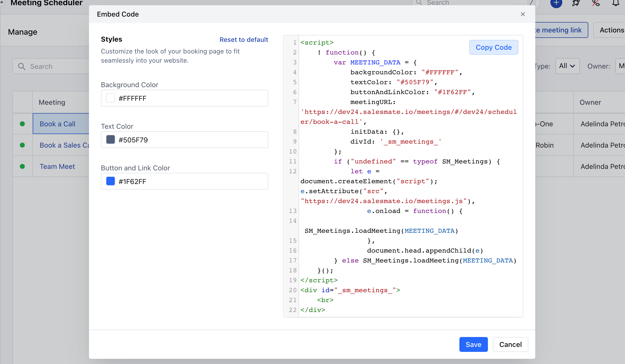Open the Button and Link Color blue swatch
Image resolution: width=625 pixels, height=364 pixels.
pos(111,181)
